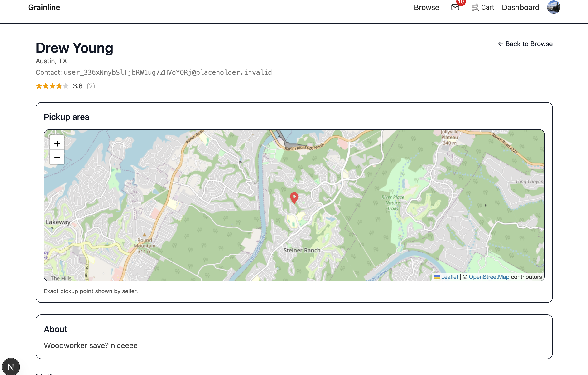588x375 pixels.
Task: Click the red 10 notification badge
Action: tap(461, 2)
